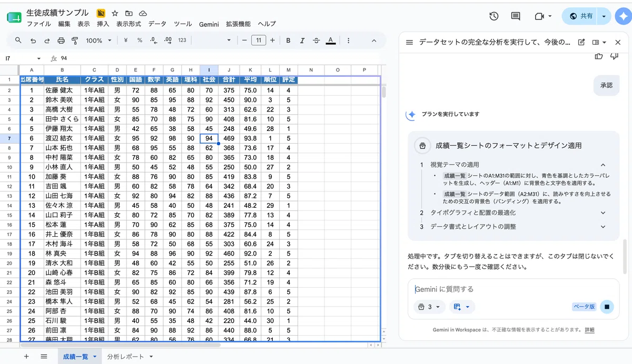The image size is (632, 364).
Task: Open the 編集 menu
Action: point(64,24)
